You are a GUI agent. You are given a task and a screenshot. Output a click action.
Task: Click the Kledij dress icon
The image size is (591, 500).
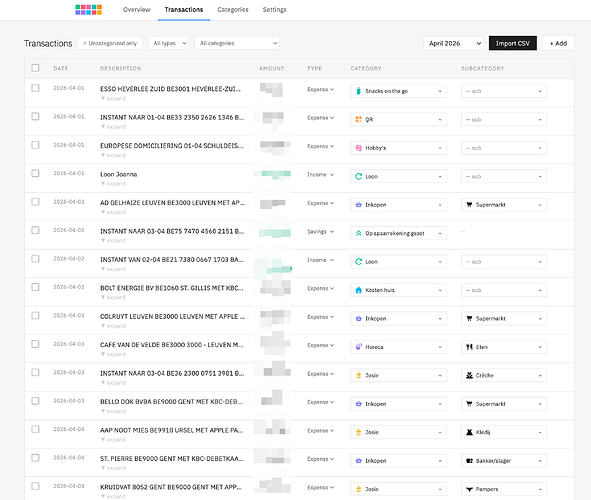tap(469, 432)
